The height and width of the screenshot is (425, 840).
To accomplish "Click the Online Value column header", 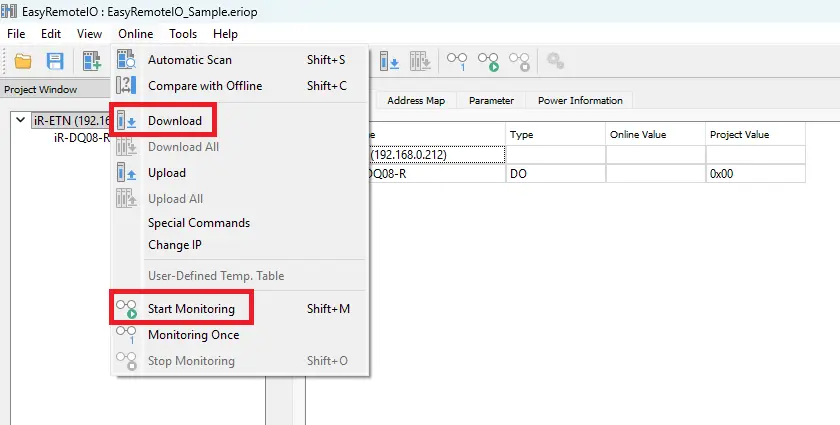I will tap(656, 135).
